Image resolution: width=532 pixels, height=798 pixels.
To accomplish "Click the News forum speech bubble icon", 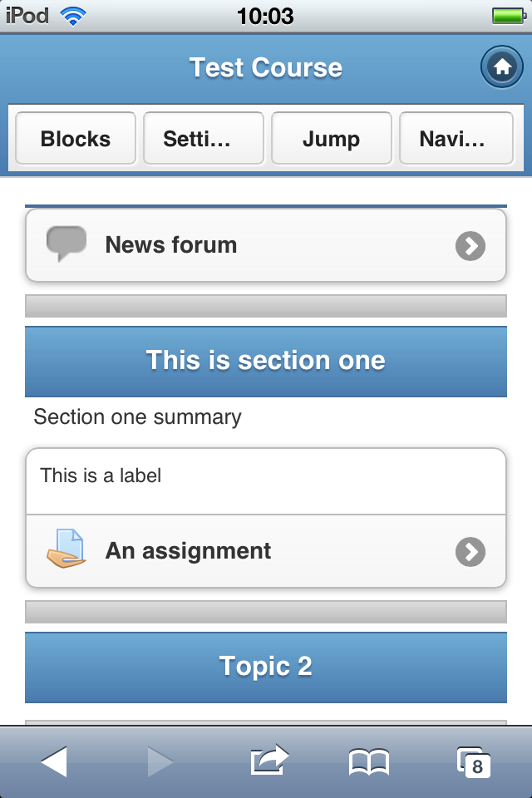I will [66, 244].
